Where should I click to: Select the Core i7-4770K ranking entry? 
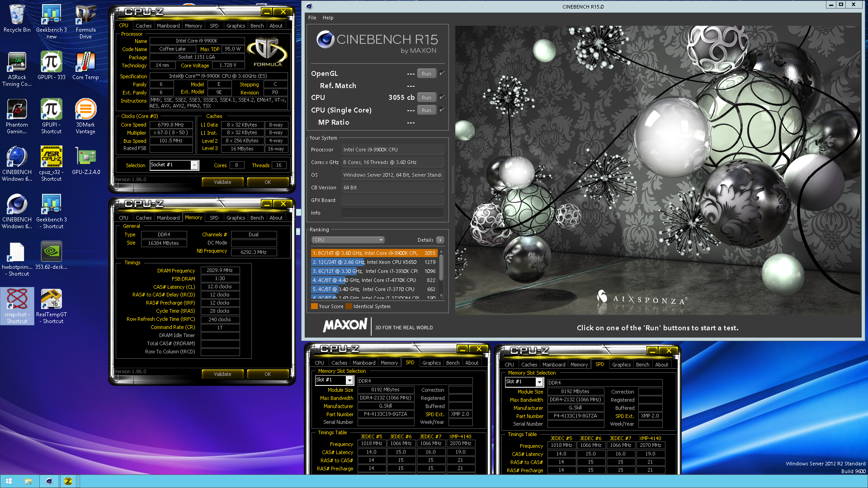pyautogui.click(x=374, y=280)
